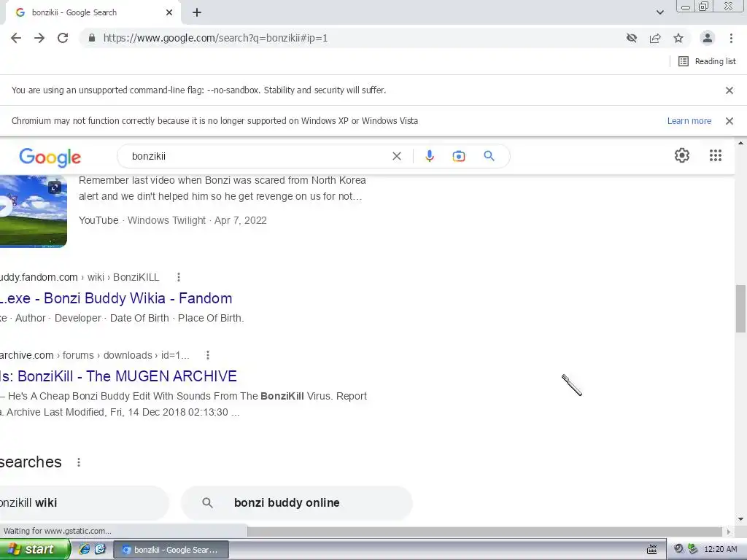Screen dimensions: 747x560
Task: Click the second quick launch icon
Action: [x=100, y=550]
